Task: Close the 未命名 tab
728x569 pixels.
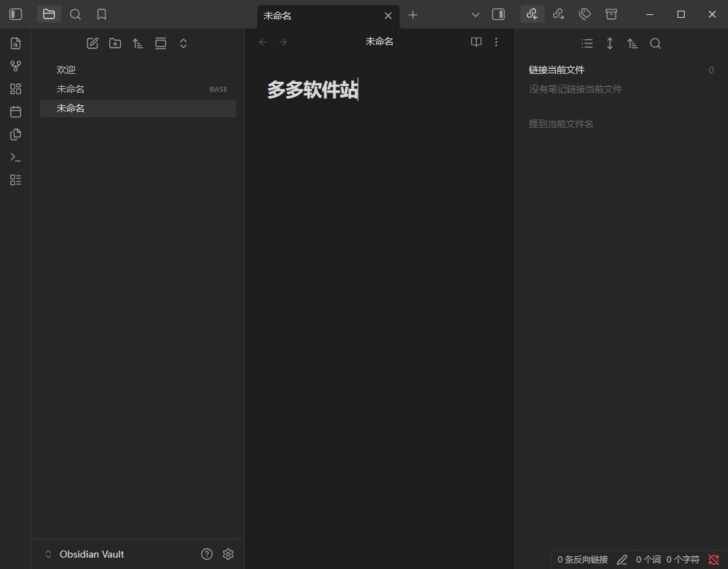Action: pyautogui.click(x=388, y=16)
